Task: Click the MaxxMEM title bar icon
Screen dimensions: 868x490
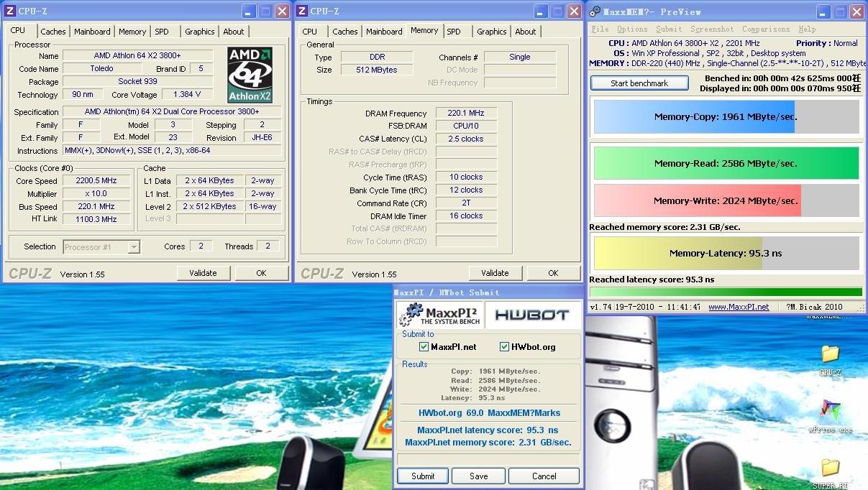Action: click(595, 11)
